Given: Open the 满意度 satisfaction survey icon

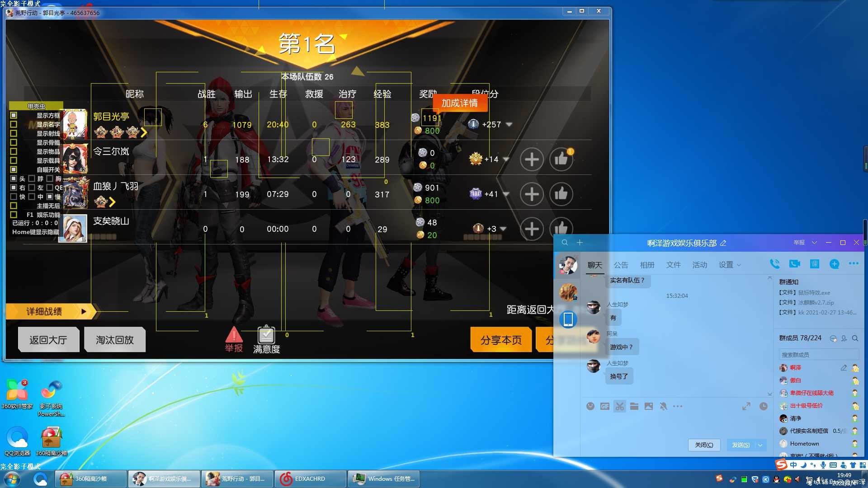Looking at the screenshot, I should [266, 340].
